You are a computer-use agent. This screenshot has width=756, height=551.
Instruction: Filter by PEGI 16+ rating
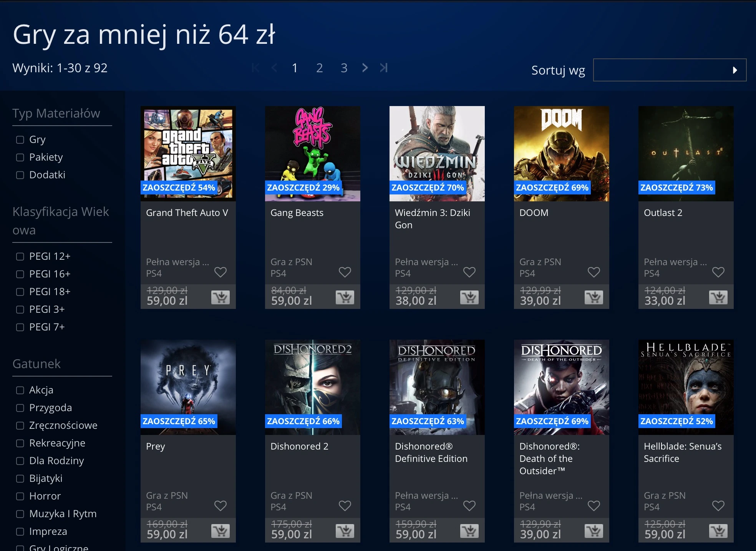click(x=20, y=274)
